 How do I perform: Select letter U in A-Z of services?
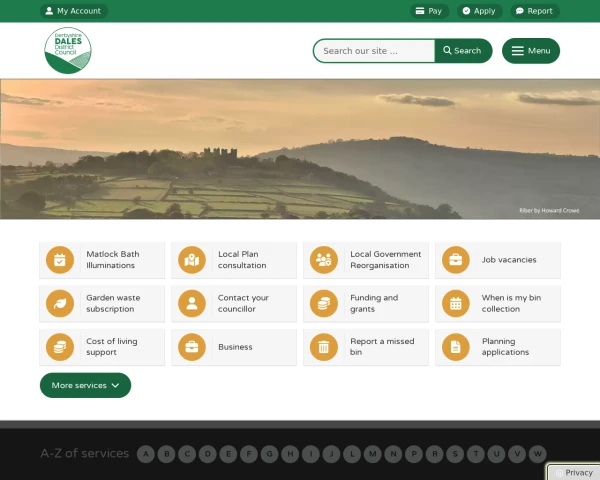(497, 454)
